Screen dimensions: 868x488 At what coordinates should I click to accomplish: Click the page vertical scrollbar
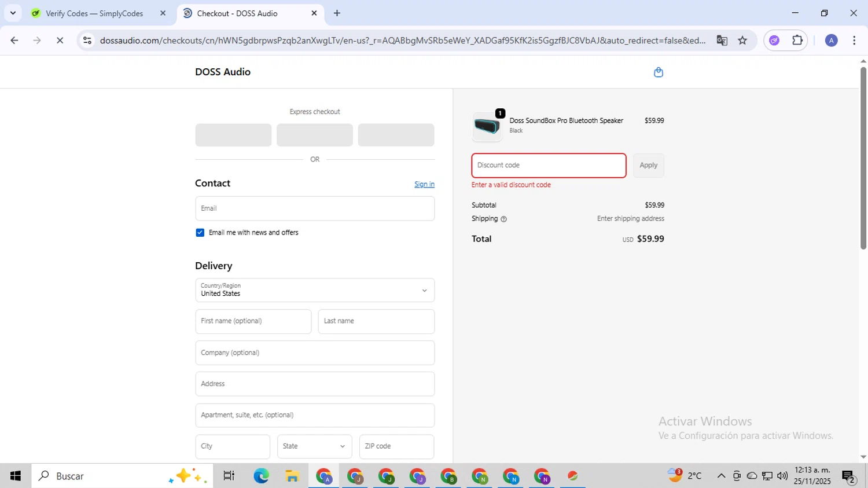click(x=863, y=158)
